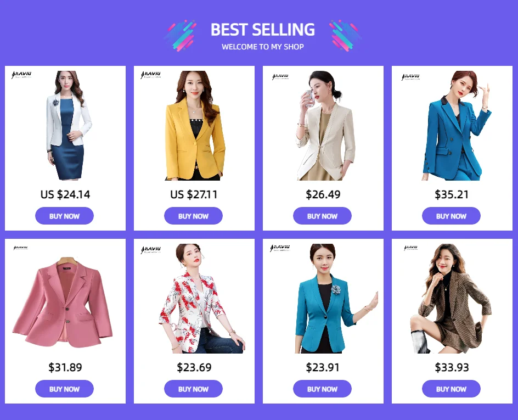Click the Raviu logo on yellow blazer card
This screenshot has width=518, height=420.
(x=151, y=75)
